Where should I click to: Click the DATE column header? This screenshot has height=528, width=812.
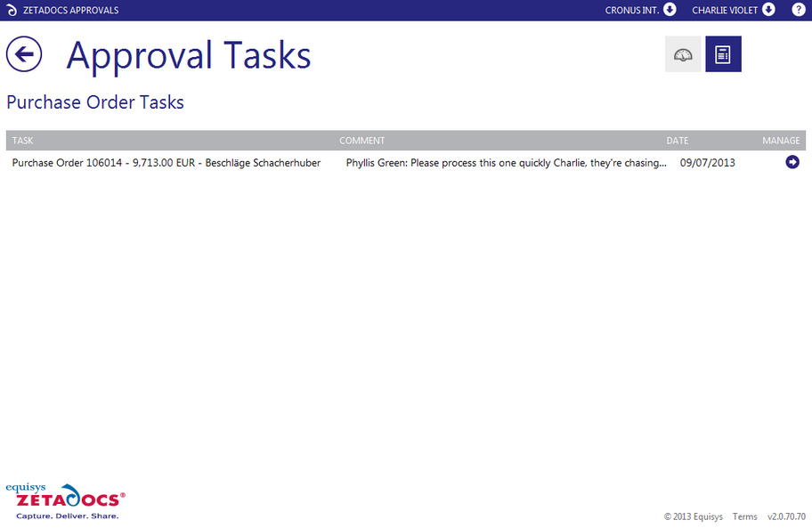[x=677, y=140]
